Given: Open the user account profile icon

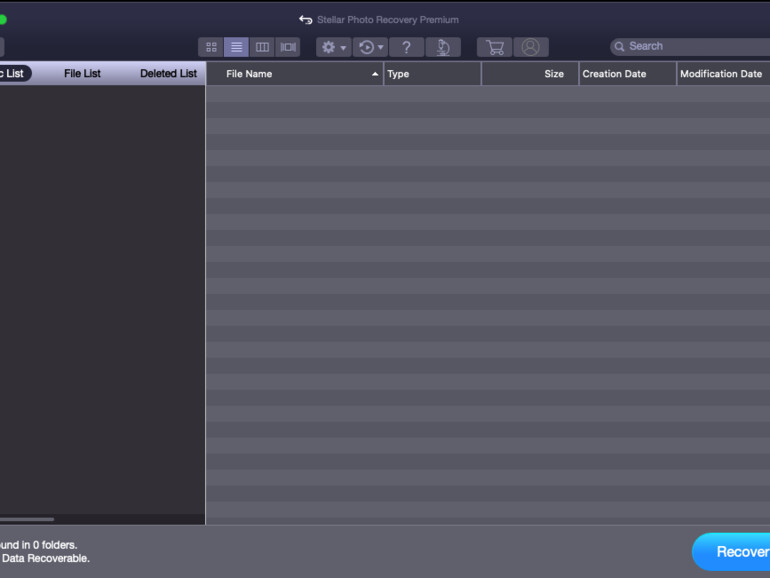Looking at the screenshot, I should [531, 47].
